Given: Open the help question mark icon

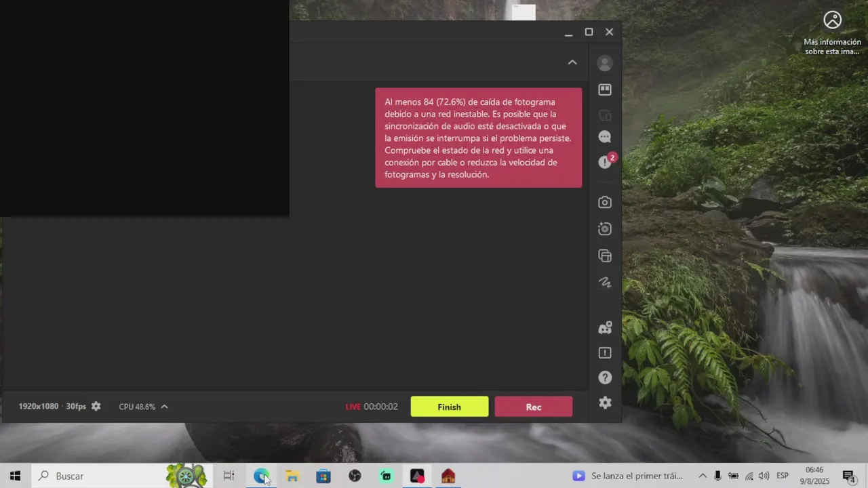Looking at the screenshot, I should pos(605,378).
